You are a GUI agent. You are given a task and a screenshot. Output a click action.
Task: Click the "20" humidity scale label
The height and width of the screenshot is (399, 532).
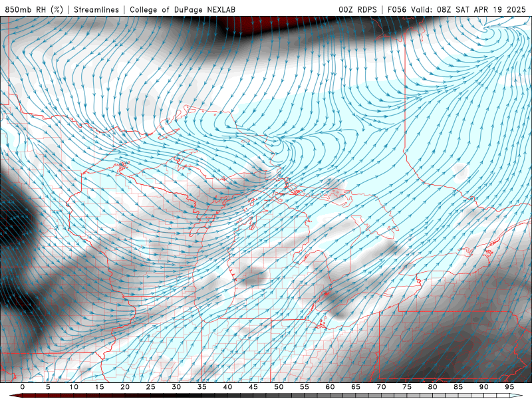click(x=125, y=387)
